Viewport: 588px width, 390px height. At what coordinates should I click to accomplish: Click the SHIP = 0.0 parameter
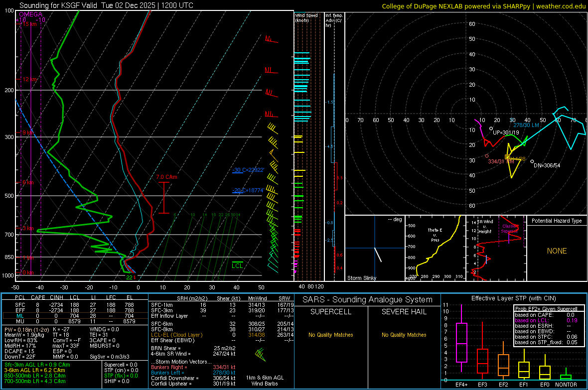pyautogui.click(x=117, y=381)
